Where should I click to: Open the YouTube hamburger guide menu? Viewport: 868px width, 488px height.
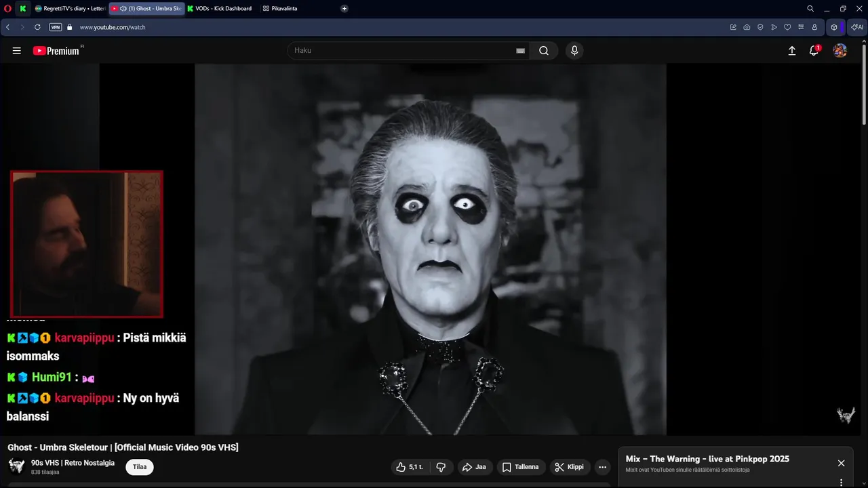pyautogui.click(x=17, y=51)
